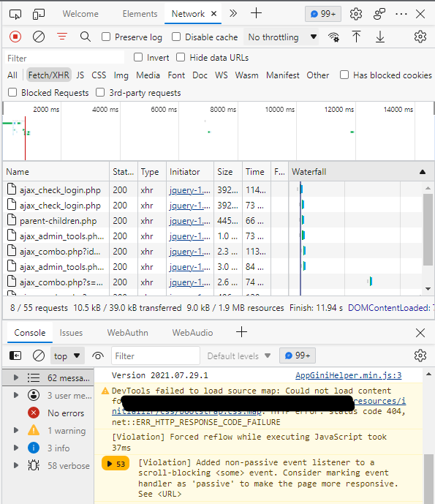Focus the console Filter field
The height and width of the screenshot is (504, 435).
pyautogui.click(x=156, y=356)
